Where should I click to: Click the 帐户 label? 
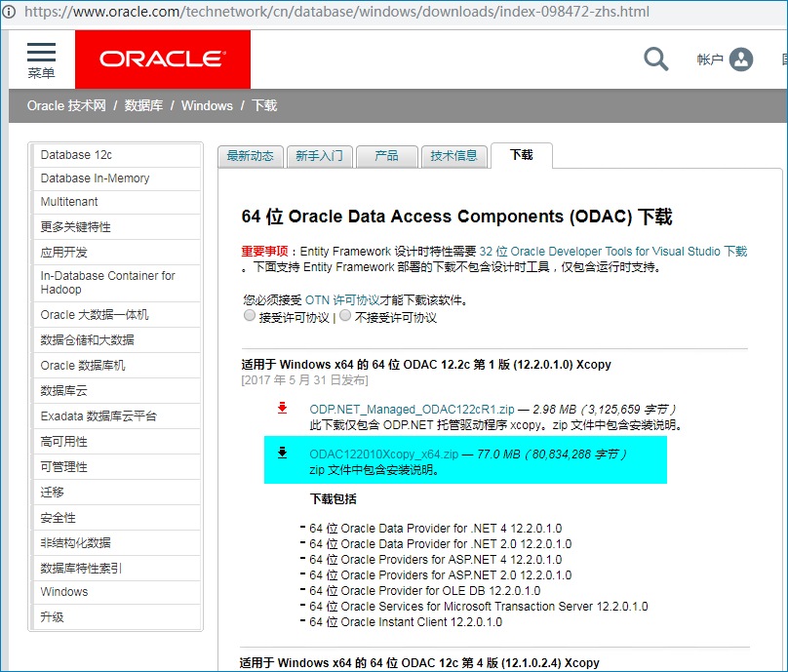710,59
